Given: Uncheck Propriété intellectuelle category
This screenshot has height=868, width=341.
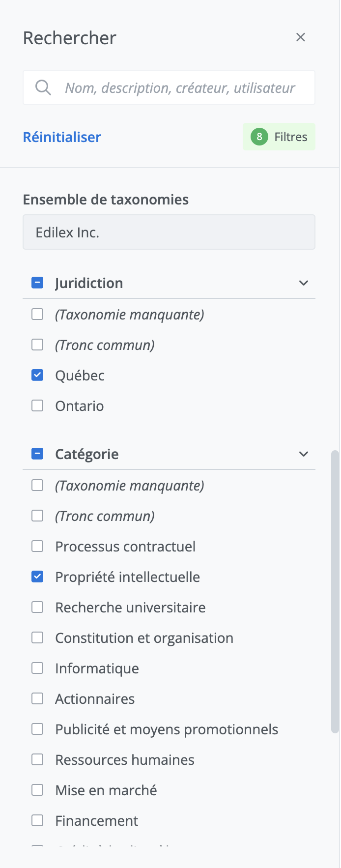Looking at the screenshot, I should tap(37, 577).
